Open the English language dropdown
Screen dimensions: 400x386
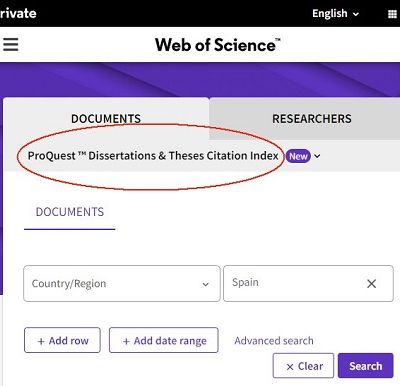335,14
